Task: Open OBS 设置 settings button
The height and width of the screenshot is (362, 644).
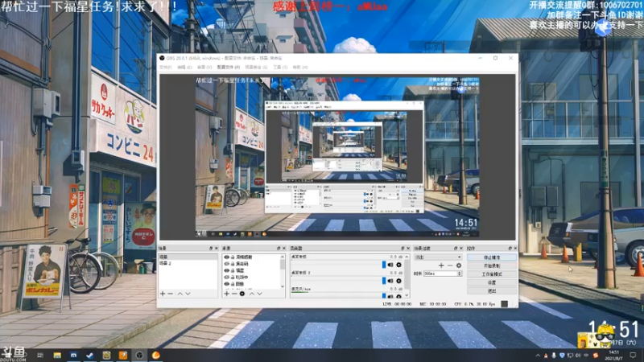Action: (x=492, y=282)
